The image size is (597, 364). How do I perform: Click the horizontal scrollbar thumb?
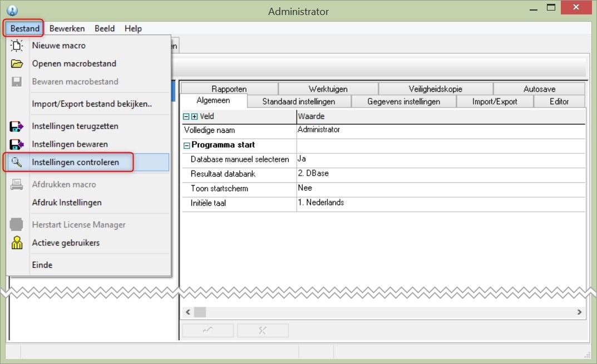coord(200,312)
